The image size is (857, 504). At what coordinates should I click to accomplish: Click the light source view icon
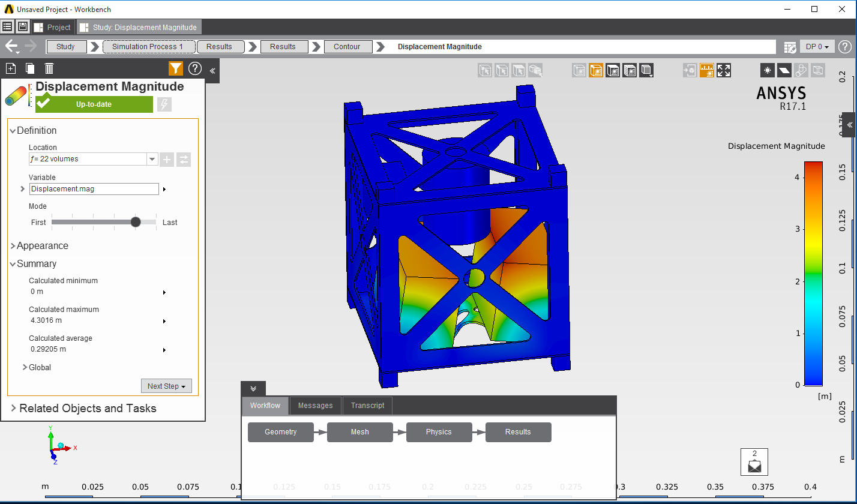(x=768, y=70)
